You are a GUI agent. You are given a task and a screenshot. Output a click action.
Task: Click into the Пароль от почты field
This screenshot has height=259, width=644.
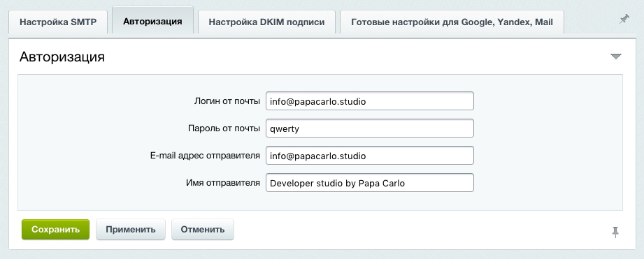[370, 128]
